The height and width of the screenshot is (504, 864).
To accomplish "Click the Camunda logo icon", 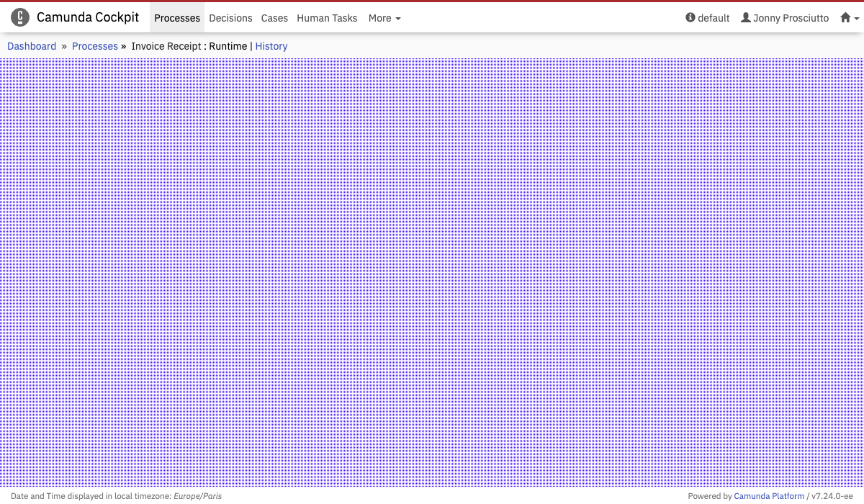I will tap(20, 17).
